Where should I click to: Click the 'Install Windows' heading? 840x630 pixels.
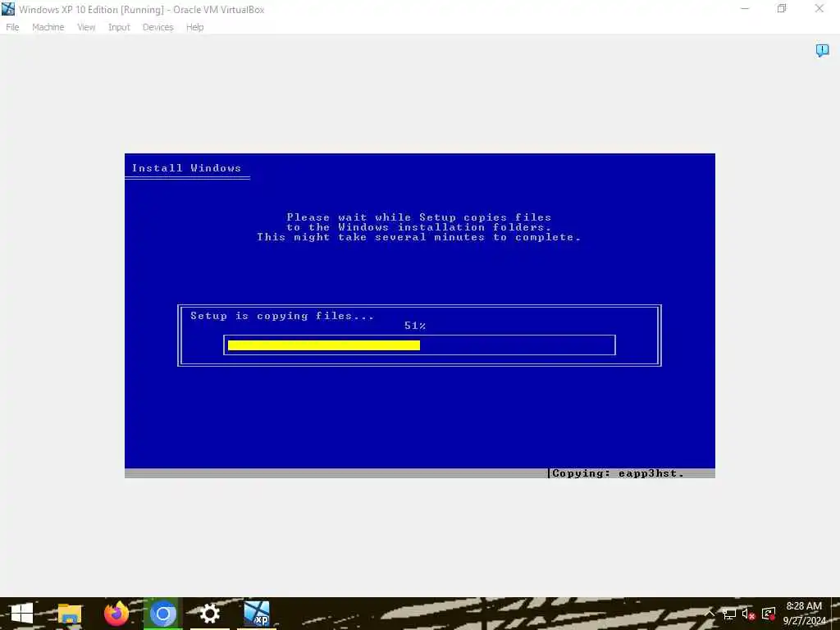pos(186,168)
